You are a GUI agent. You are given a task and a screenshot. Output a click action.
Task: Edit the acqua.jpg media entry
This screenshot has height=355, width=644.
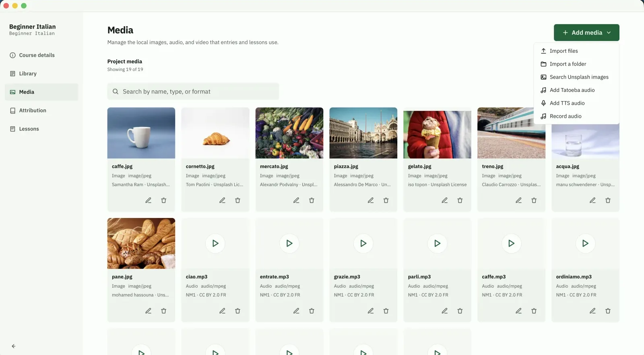point(592,200)
